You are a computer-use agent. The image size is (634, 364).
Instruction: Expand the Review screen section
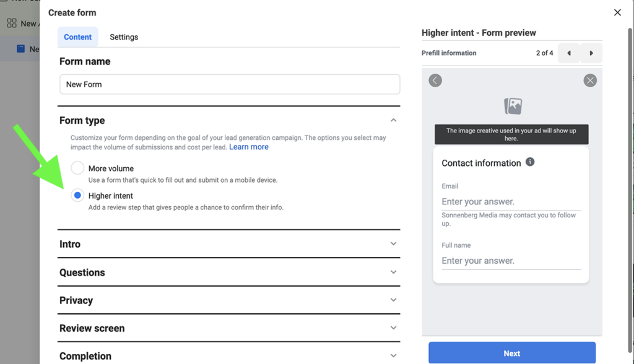[x=394, y=329]
